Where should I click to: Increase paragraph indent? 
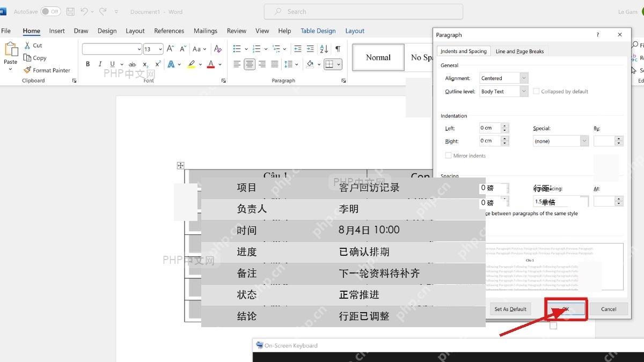[311, 49]
